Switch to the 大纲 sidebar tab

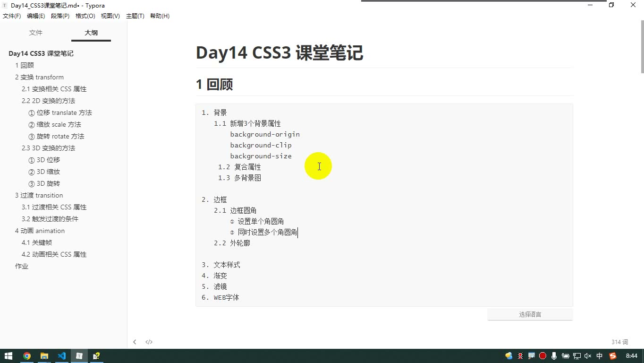click(x=91, y=33)
